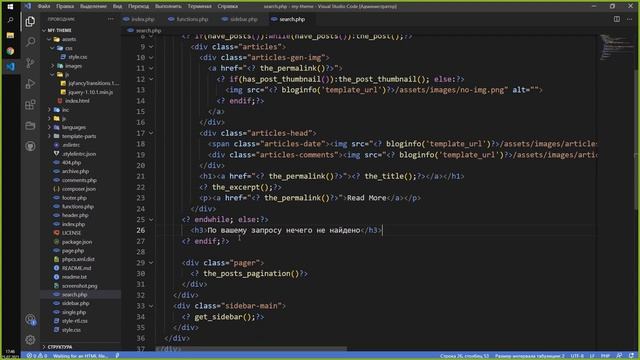Open the Справка menu
The height and width of the screenshot is (360, 640).
(x=227, y=6)
